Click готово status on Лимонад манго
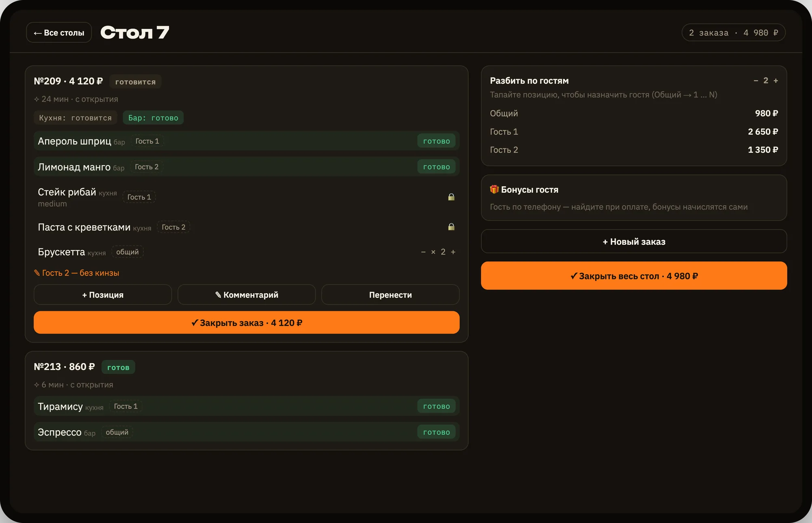This screenshot has height=523, width=812. (x=436, y=167)
